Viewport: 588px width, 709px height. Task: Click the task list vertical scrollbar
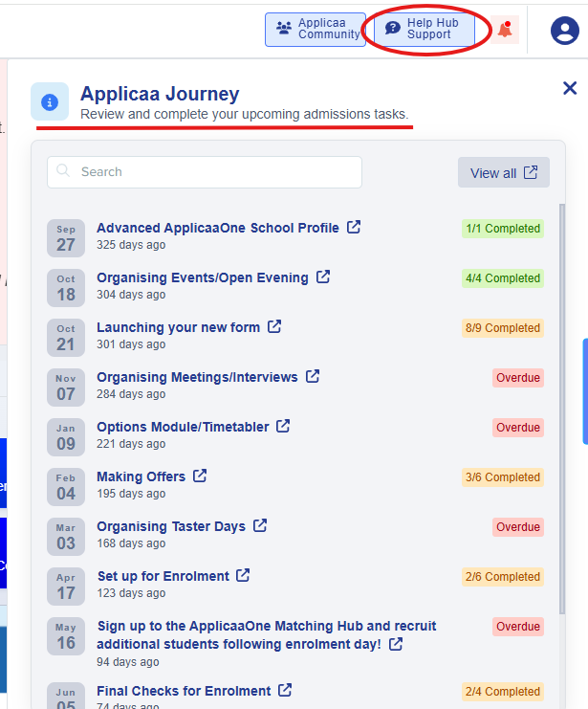(x=562, y=409)
